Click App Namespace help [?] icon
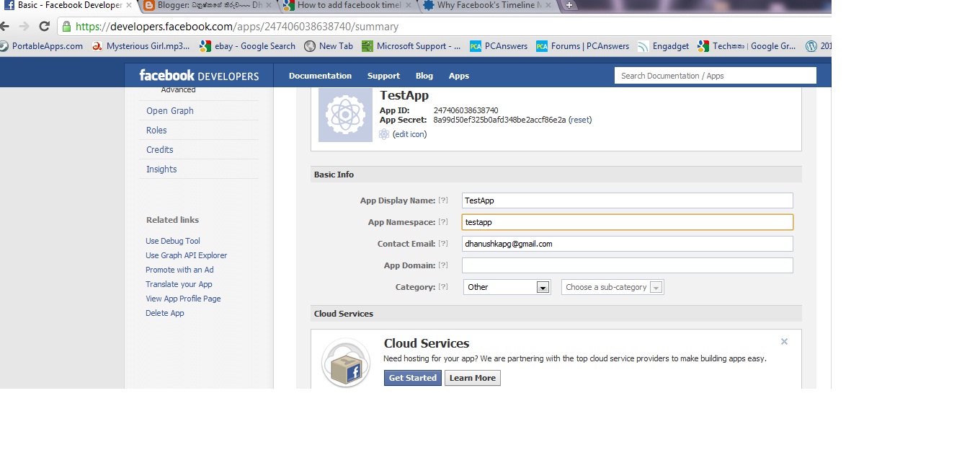980x450 pixels. pyautogui.click(x=443, y=222)
